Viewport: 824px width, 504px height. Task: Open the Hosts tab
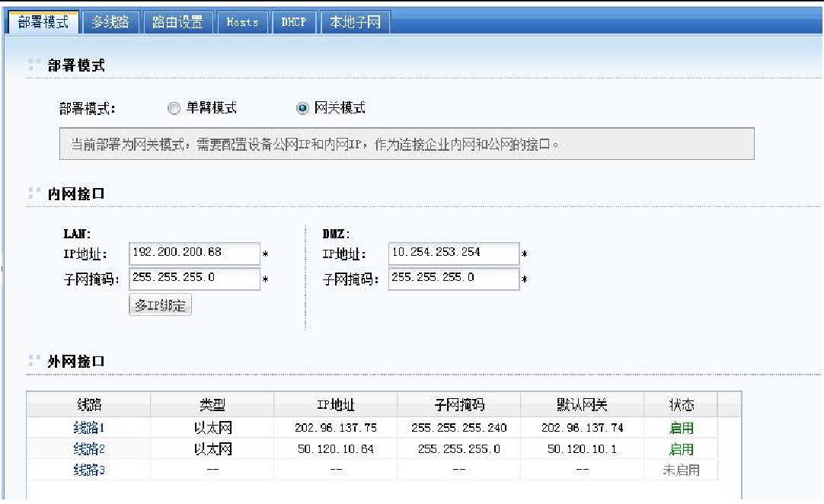(242, 22)
